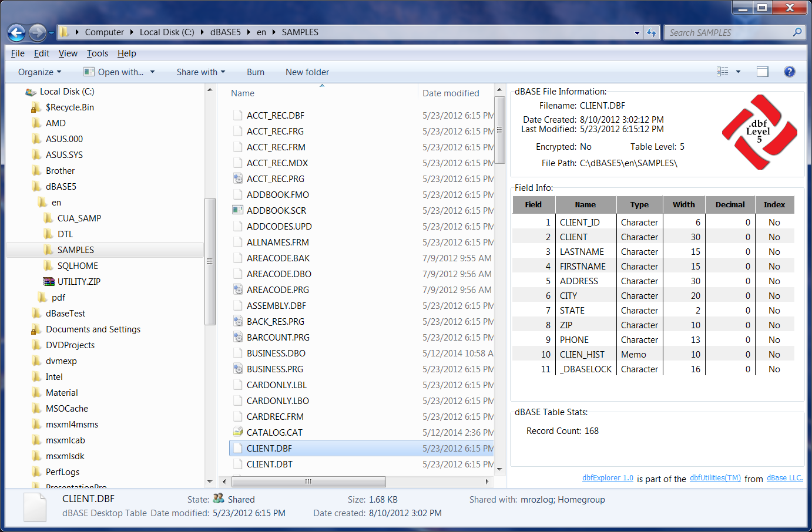Click the $Recycle.Bin folder icon
Image resolution: width=812 pixels, height=532 pixels.
(x=36, y=107)
